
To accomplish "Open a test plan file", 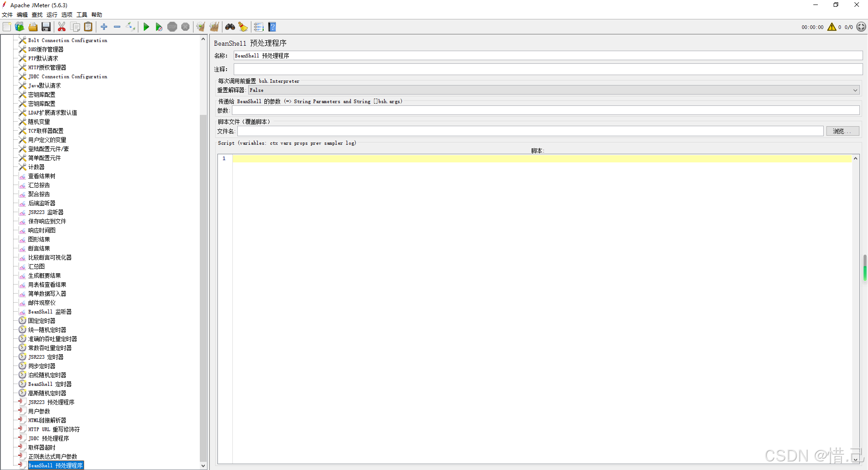I will [x=33, y=27].
